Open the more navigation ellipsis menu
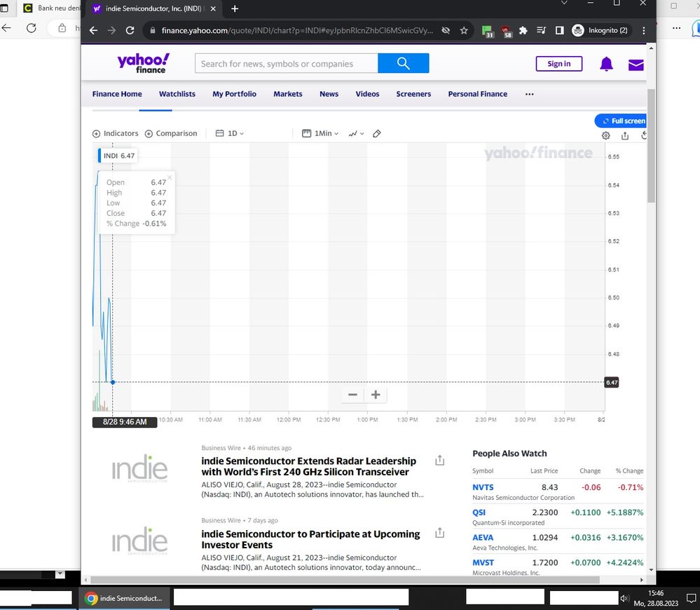 pyautogui.click(x=530, y=94)
